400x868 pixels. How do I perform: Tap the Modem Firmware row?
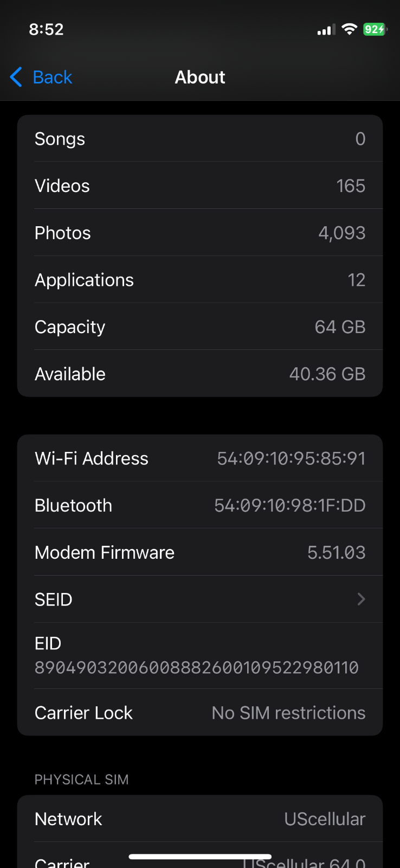point(200,552)
